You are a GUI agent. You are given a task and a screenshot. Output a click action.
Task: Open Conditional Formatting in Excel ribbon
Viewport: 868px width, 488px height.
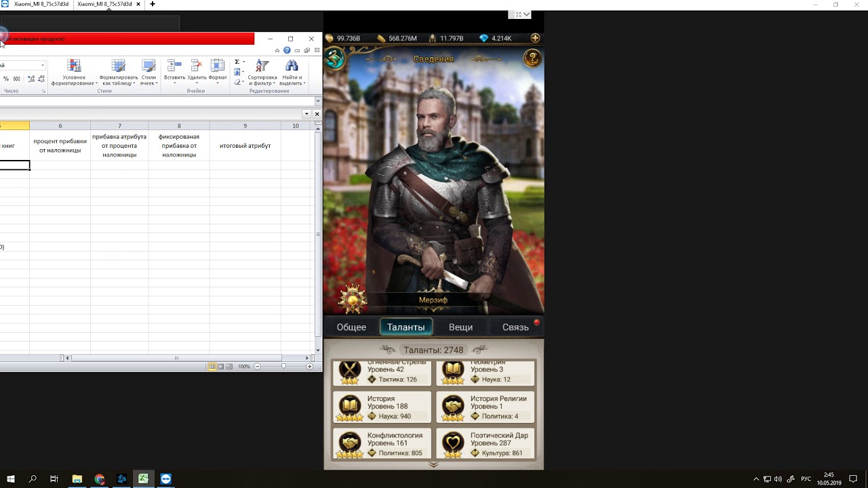click(x=74, y=73)
